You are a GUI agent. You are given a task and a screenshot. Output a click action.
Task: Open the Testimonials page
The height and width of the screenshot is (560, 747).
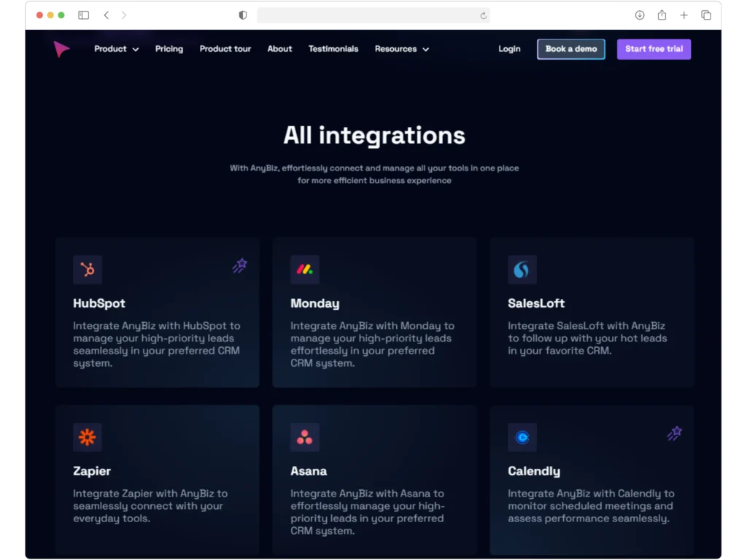pyautogui.click(x=333, y=49)
